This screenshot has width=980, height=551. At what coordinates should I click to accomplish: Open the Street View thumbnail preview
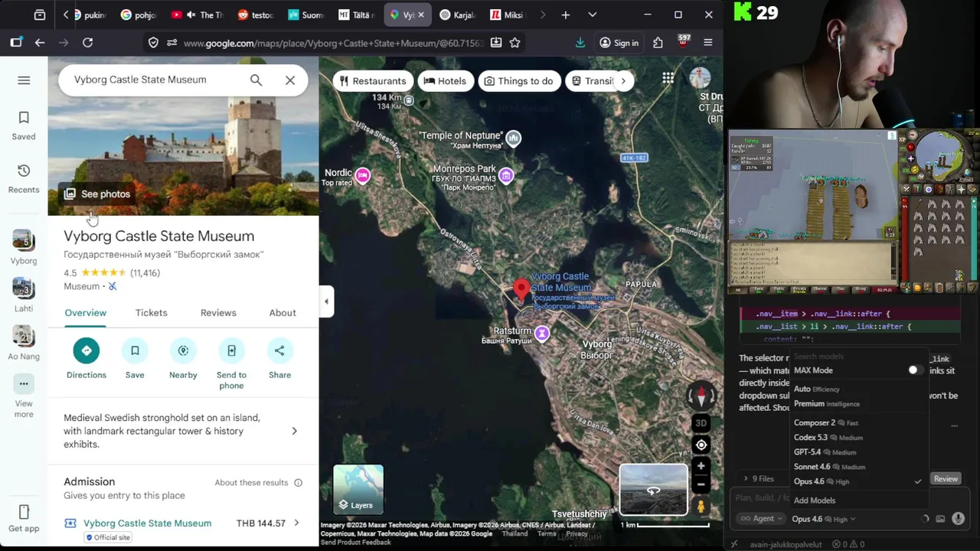[x=653, y=489]
